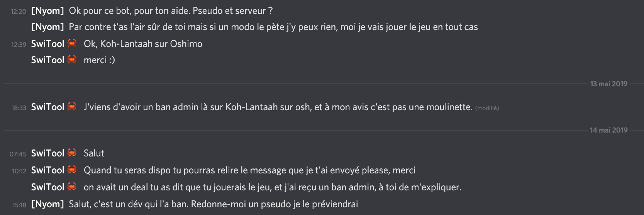644x215 pixels.
Task: Click SwiTool username on the 18:33 message
Action: (47, 107)
